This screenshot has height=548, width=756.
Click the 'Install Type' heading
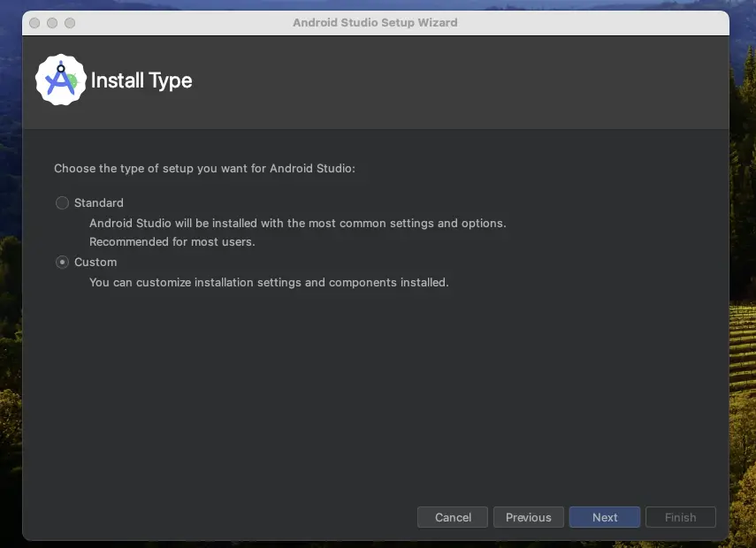point(141,80)
